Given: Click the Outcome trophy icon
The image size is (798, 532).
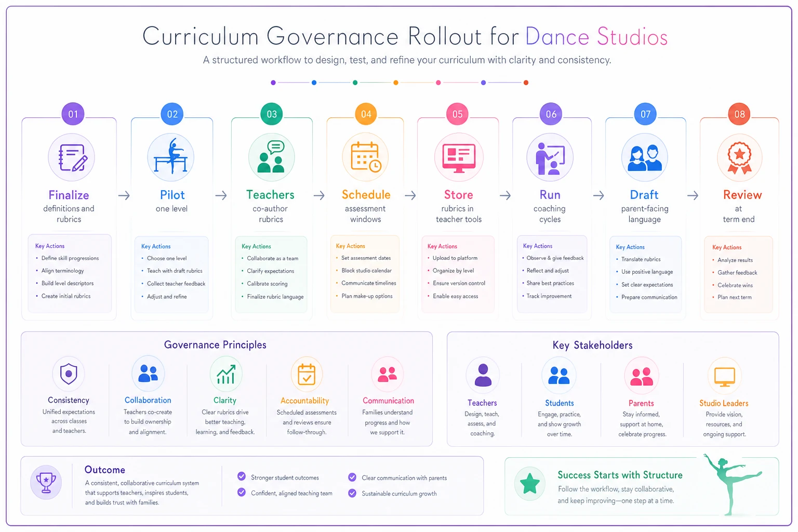Looking at the screenshot, I should pos(46,482).
